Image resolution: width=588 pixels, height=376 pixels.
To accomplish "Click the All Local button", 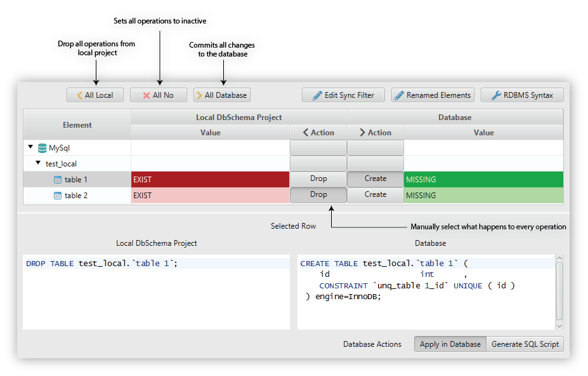I will (x=95, y=95).
